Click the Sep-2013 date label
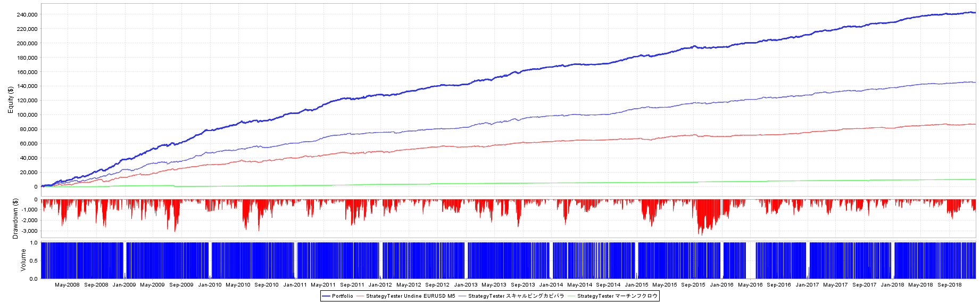Image resolution: width=980 pixels, height=302 pixels. click(x=523, y=284)
